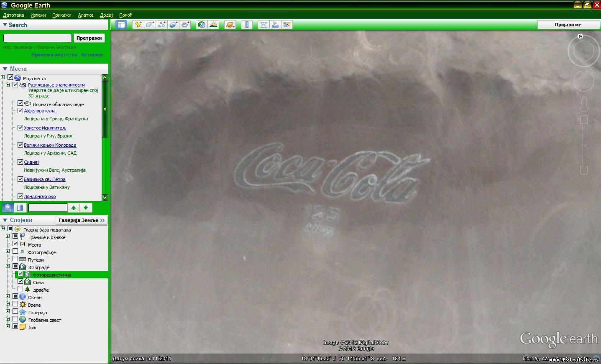Add an image overlay from toolbar
This screenshot has height=364, width=601.
coord(173,25)
